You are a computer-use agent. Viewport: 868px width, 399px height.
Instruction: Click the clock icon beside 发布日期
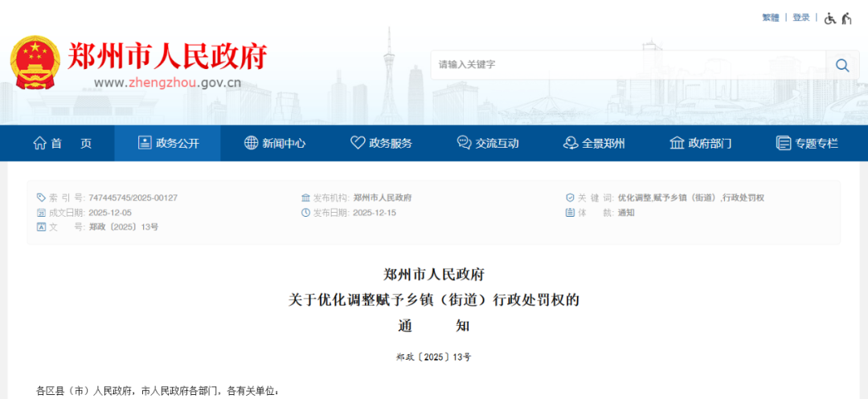(x=305, y=212)
